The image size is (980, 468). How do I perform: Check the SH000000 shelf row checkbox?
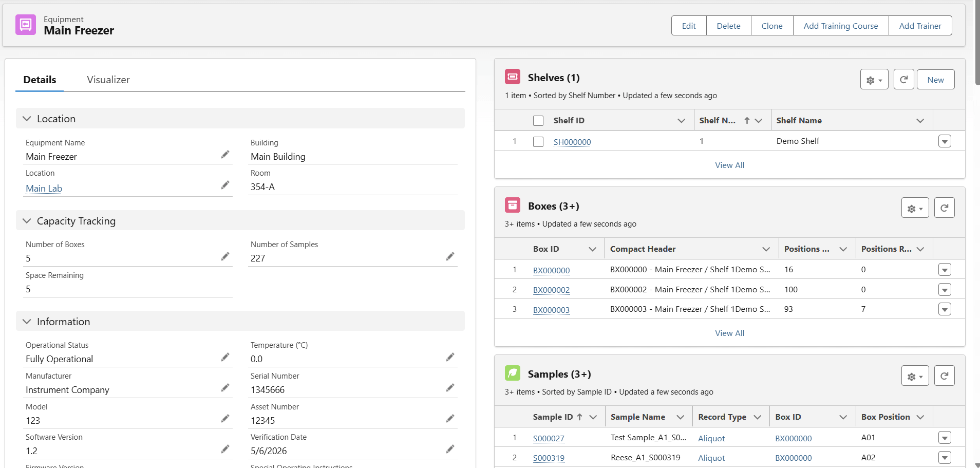click(538, 142)
